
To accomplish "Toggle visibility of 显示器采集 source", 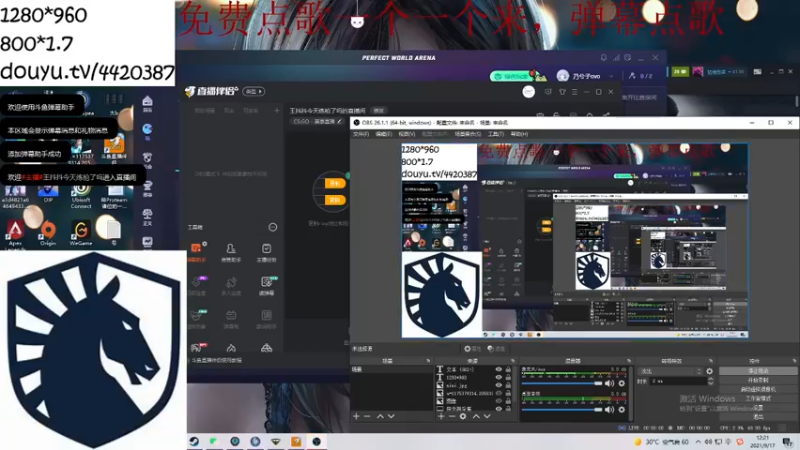I will pyautogui.click(x=498, y=409).
